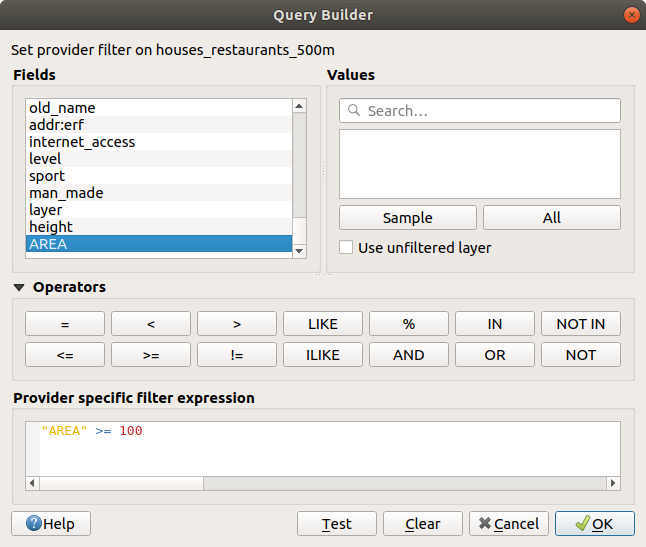Viewport: 646px width, 547px height.
Task: Insert the LIKE operator
Action: point(323,324)
